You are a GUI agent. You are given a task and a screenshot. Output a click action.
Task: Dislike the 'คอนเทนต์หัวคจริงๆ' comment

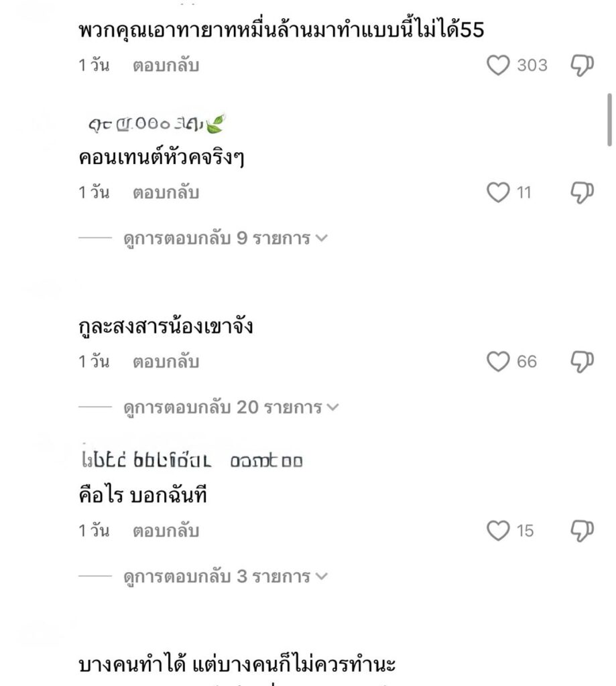[582, 193]
